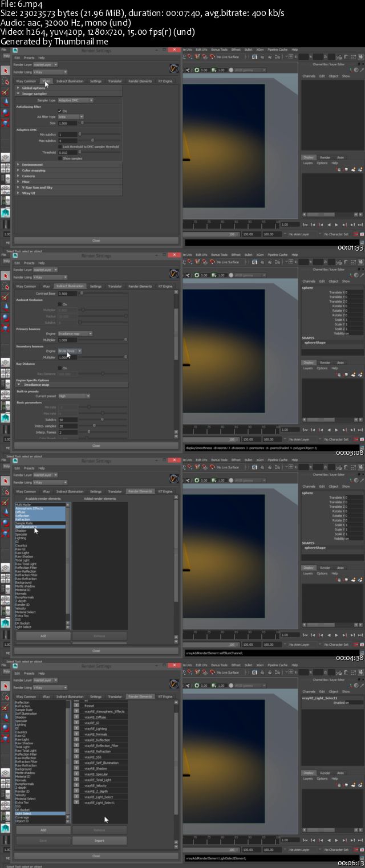Click Close button in 00:01:33 frame

[x=96, y=241]
